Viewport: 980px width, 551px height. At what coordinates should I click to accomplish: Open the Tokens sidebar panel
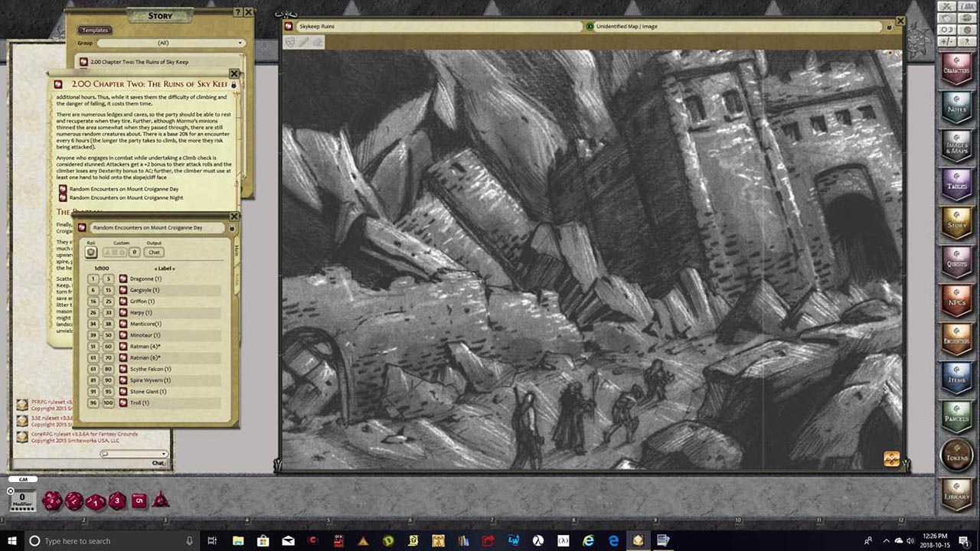(x=958, y=453)
